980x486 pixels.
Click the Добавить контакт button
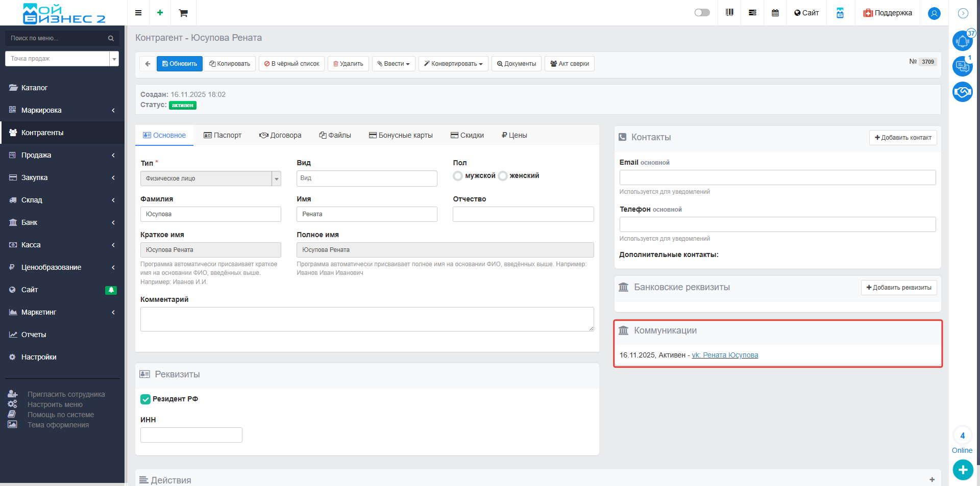[x=902, y=138]
